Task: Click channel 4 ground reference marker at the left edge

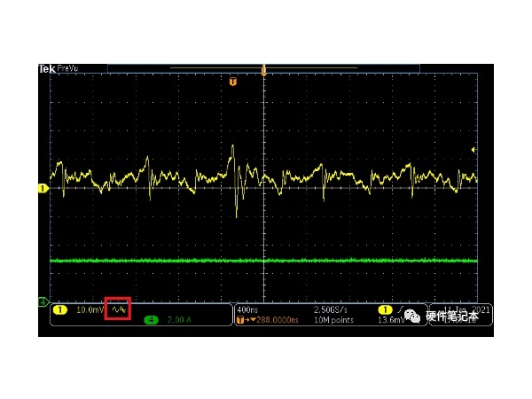Action: click(x=43, y=301)
